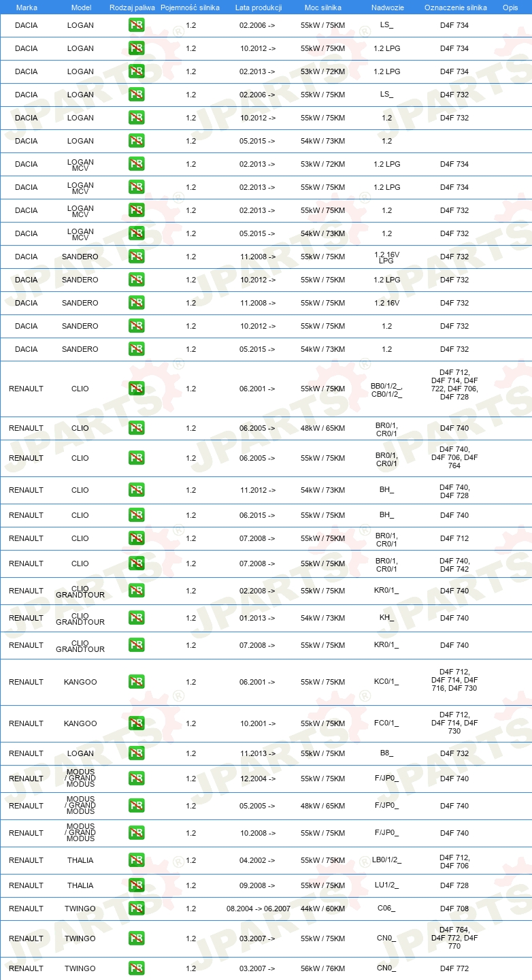532x980 pixels.
Task: Select the model name THALIA in 04.2002 row
Action: pyautogui.click(x=81, y=860)
